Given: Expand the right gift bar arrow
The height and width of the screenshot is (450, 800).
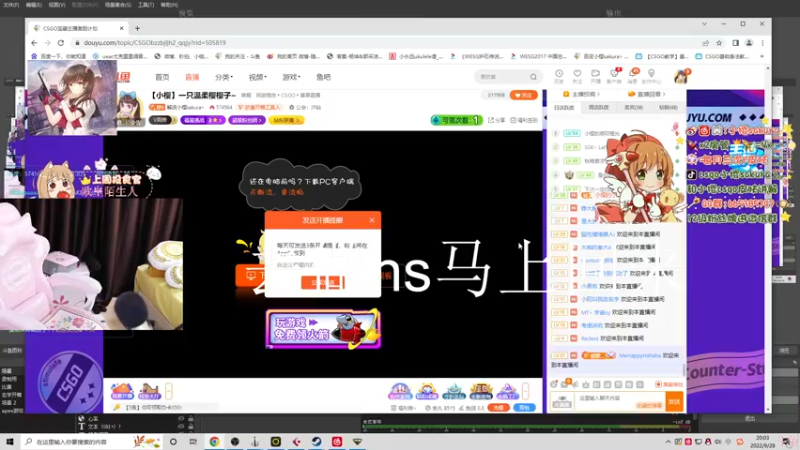Looking at the screenshot, I should tap(526, 391).
